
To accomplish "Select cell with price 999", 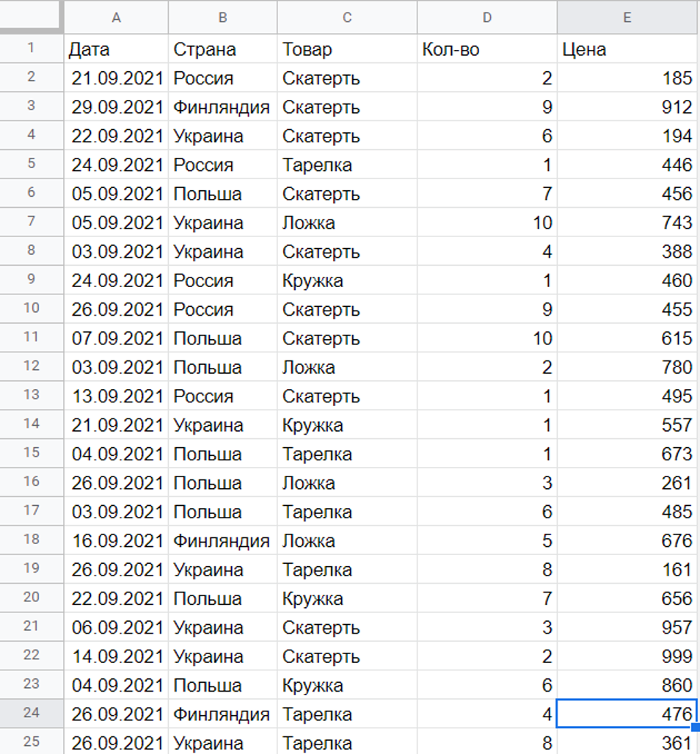I will (627, 656).
